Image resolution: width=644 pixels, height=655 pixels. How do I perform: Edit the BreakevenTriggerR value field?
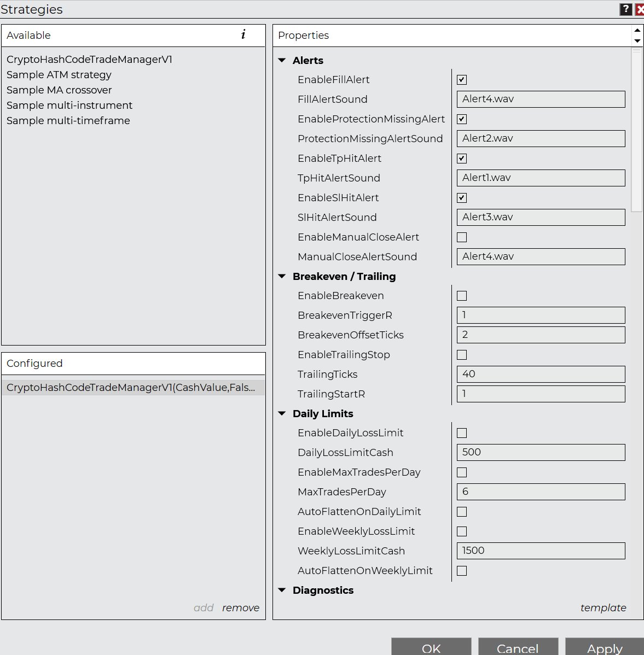point(541,315)
